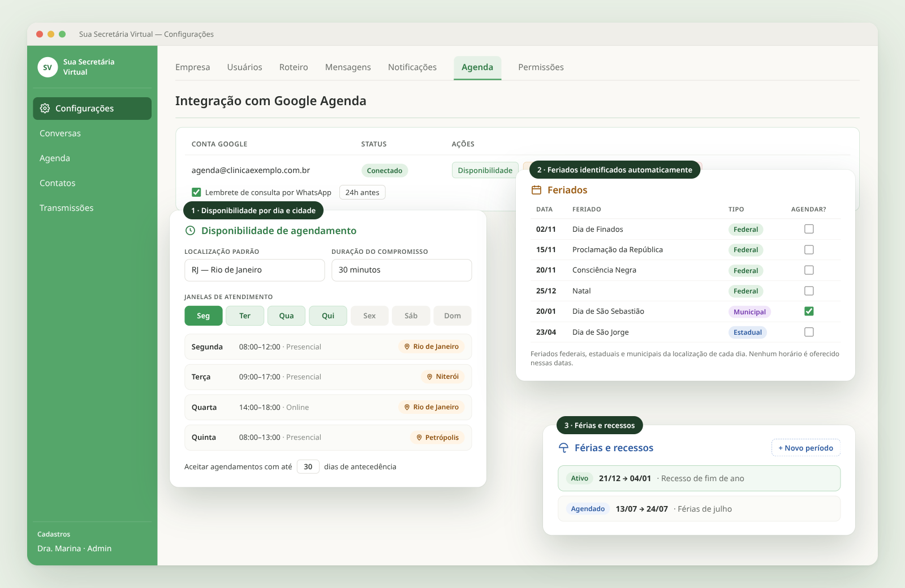Image resolution: width=905 pixels, height=588 pixels.
Task: Check the Dia de São Jorge checkbox
Action: pyautogui.click(x=809, y=332)
